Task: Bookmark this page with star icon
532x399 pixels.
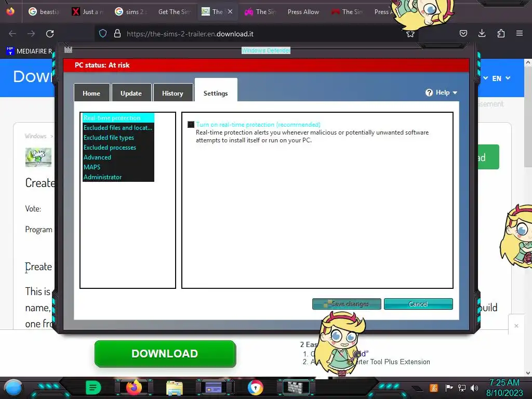Action: click(410, 34)
